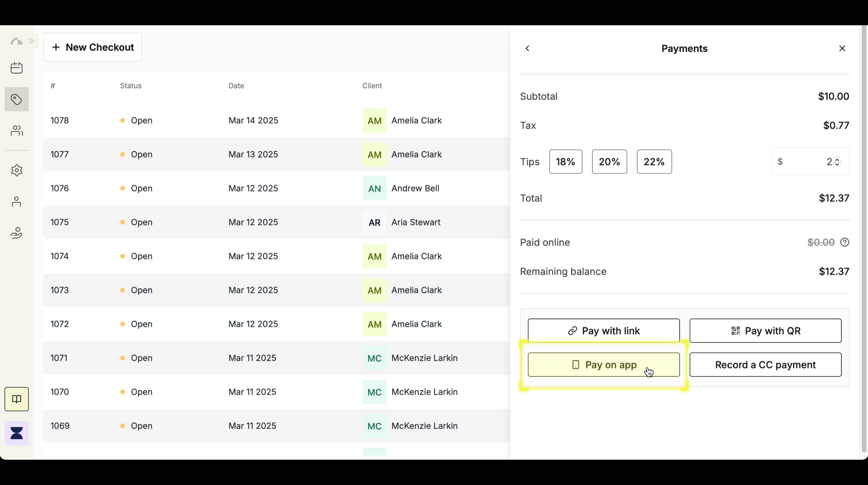868x485 pixels.
Task: Go back using Payments left chevron
Action: pyautogui.click(x=528, y=48)
